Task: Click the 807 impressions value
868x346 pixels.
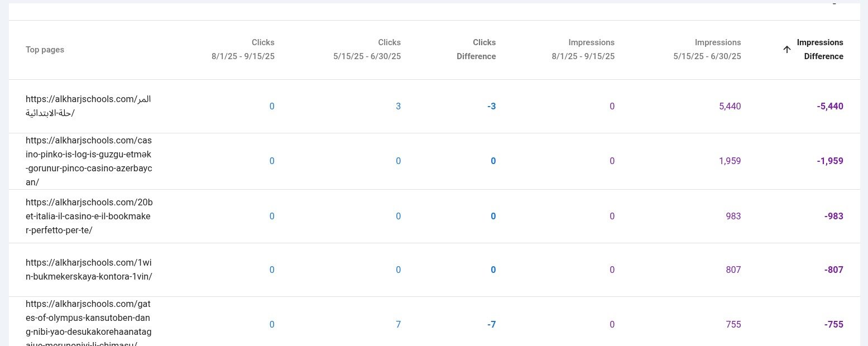Action: [733, 270]
